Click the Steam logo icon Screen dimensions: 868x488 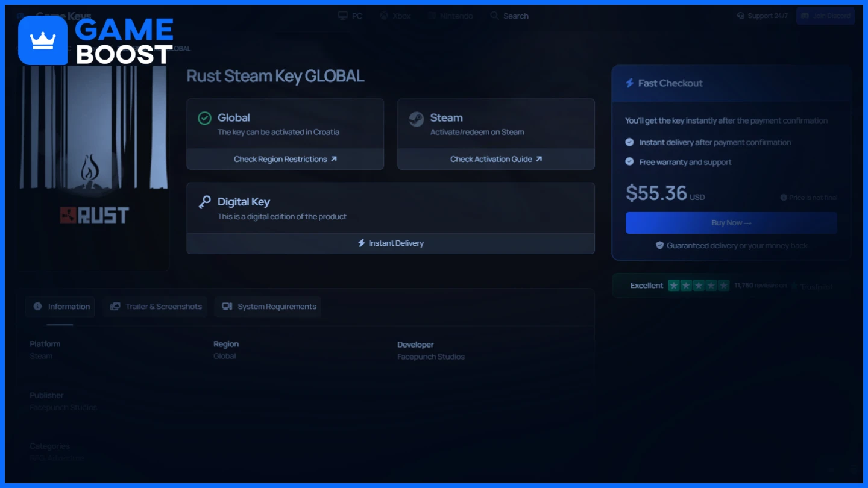(417, 119)
